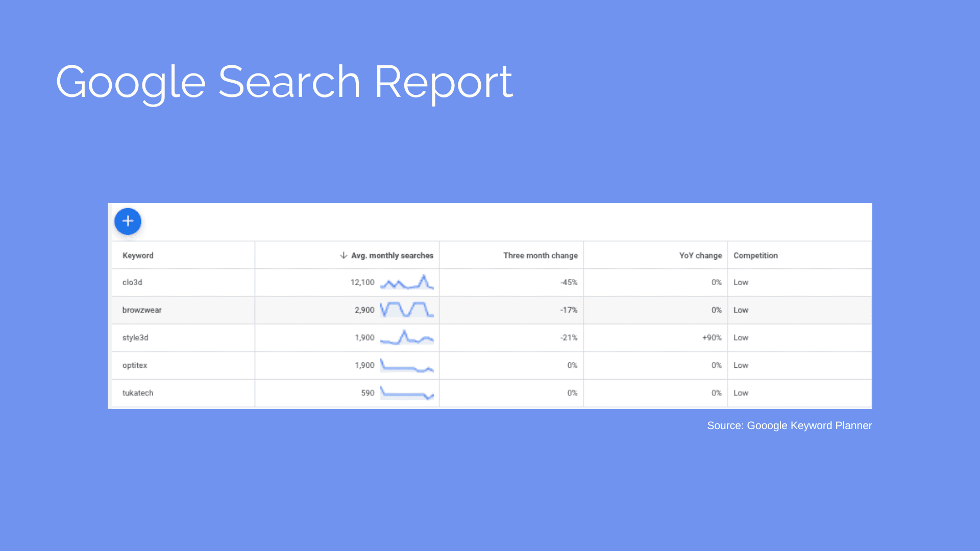This screenshot has width=980, height=551.
Task: Click the browzwear trend chart graphic
Action: tap(407, 310)
